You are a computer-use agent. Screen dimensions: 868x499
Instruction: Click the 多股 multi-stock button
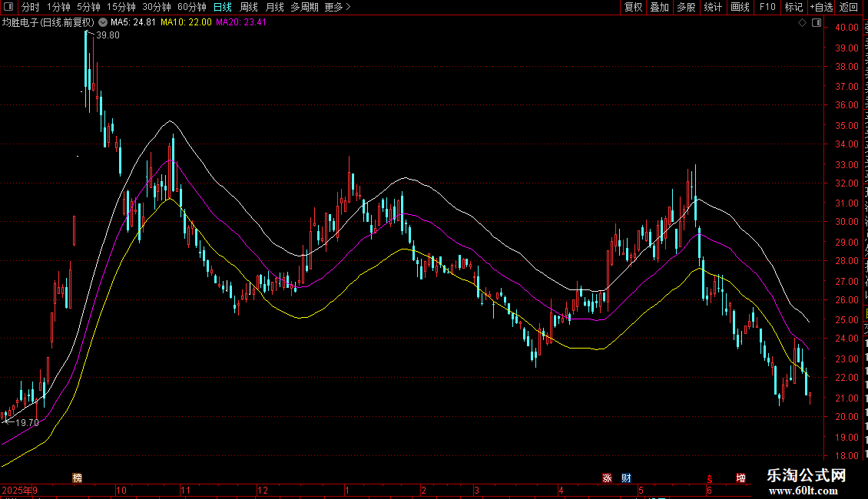(686, 7)
